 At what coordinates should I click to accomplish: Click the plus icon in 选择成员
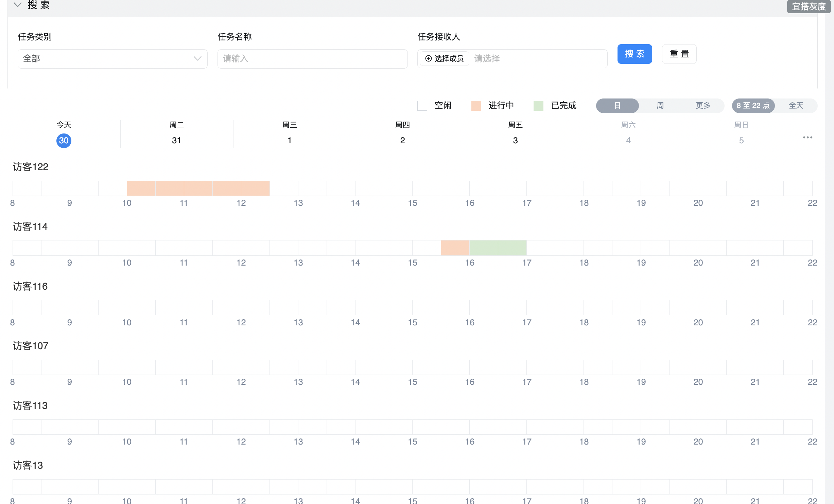click(x=429, y=58)
